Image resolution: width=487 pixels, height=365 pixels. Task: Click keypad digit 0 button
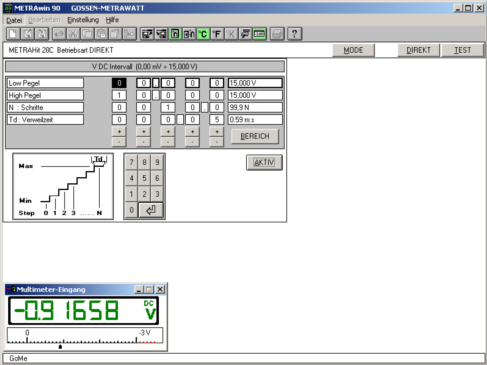[131, 210]
